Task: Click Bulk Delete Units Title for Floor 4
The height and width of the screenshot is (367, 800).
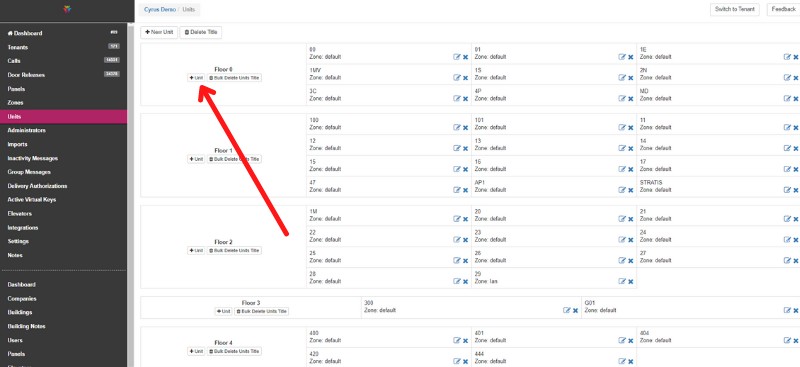Action: tap(235, 351)
